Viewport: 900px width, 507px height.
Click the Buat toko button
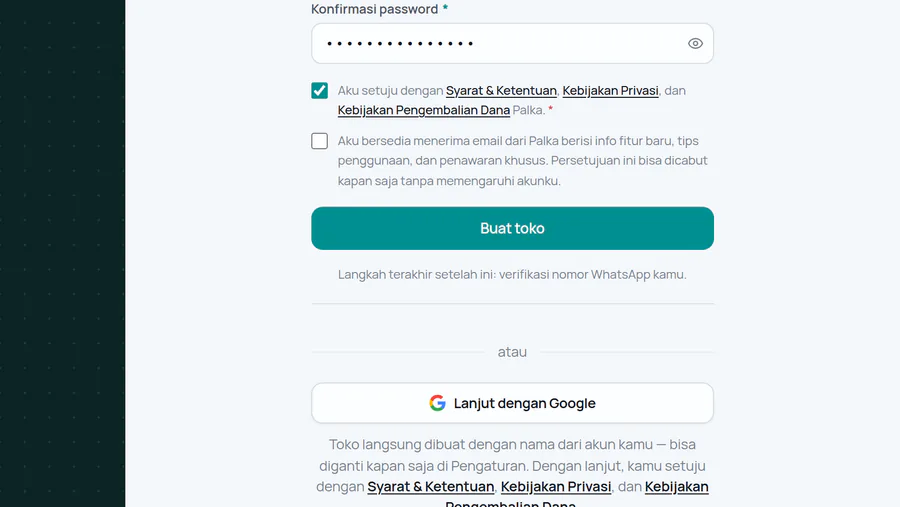(x=512, y=229)
